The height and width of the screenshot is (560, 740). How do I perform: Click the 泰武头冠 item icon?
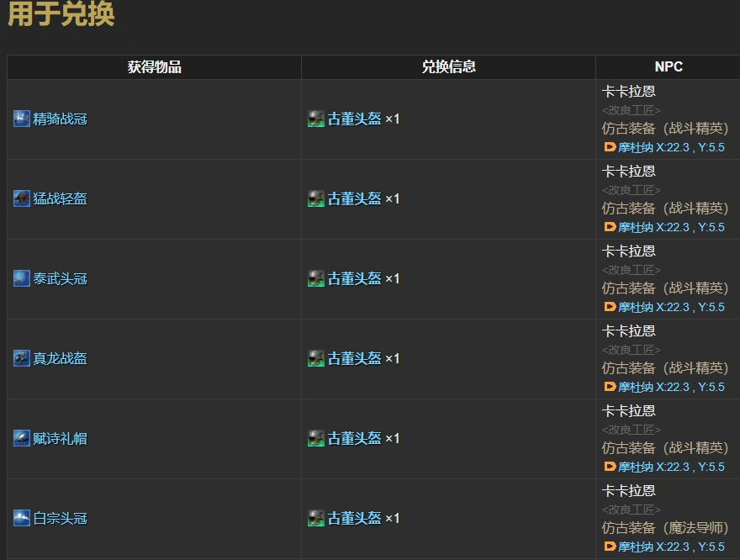point(22,278)
